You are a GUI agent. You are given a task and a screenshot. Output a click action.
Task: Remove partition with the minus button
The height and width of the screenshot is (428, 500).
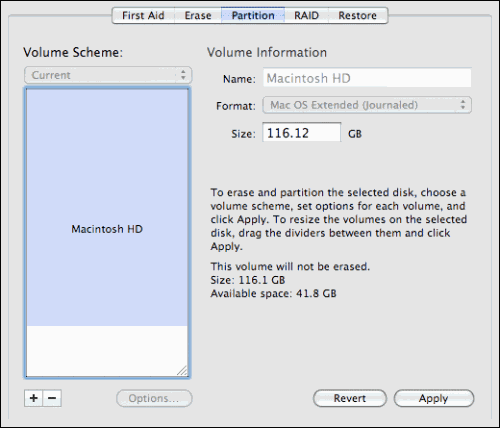point(52,398)
